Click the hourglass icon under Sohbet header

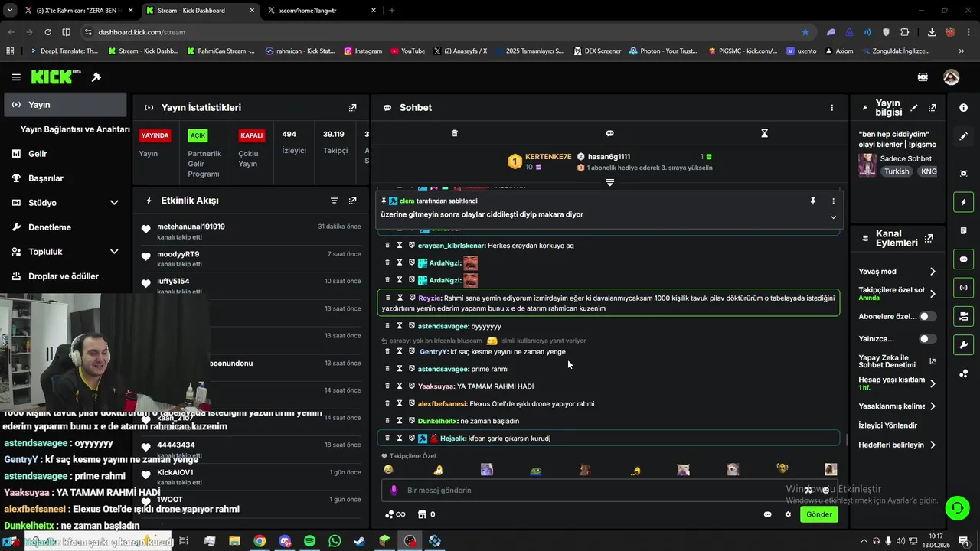[764, 133]
